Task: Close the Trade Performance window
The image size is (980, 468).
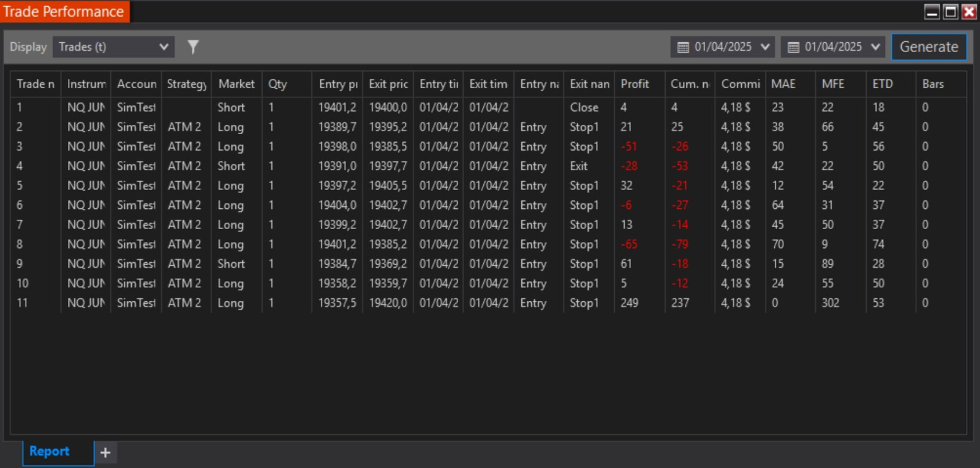Action: click(969, 12)
